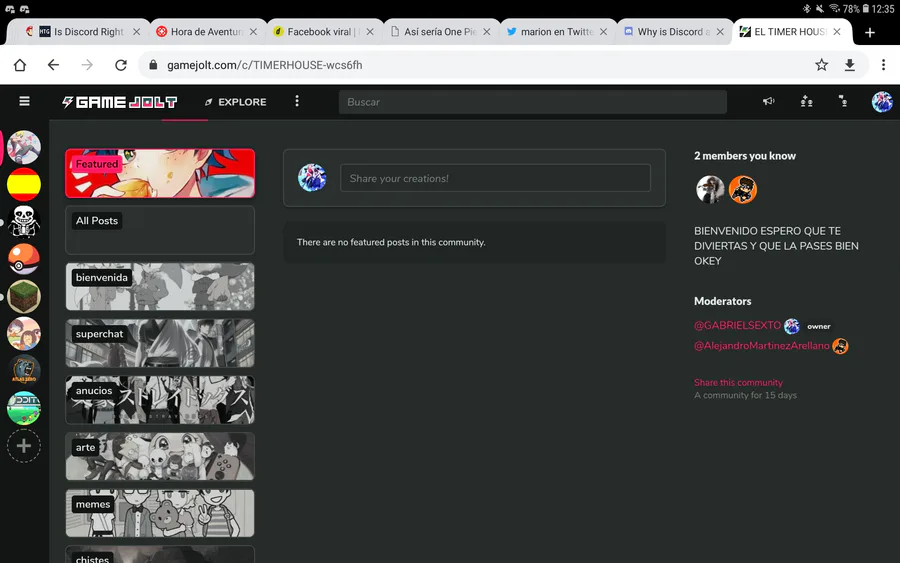Open the gorilla logo community icon
The image size is (900, 563).
24,371
